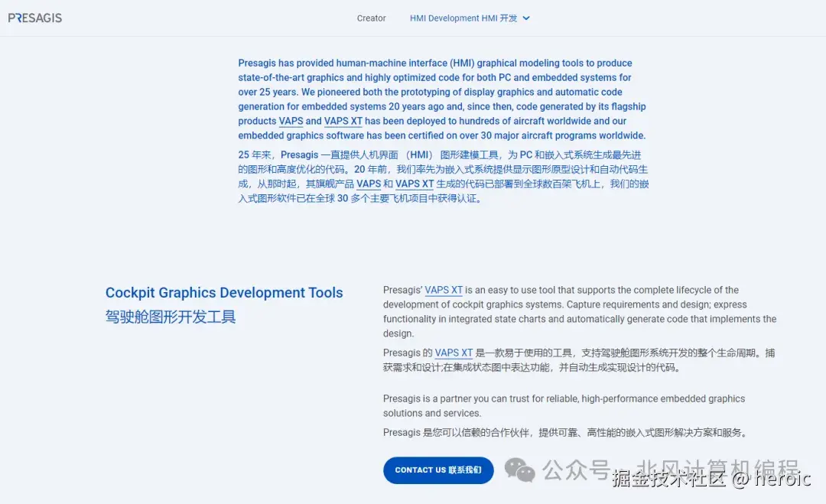Click the 掘金技术社区 @ heroic watermark
826x504 pixels.
(710, 480)
